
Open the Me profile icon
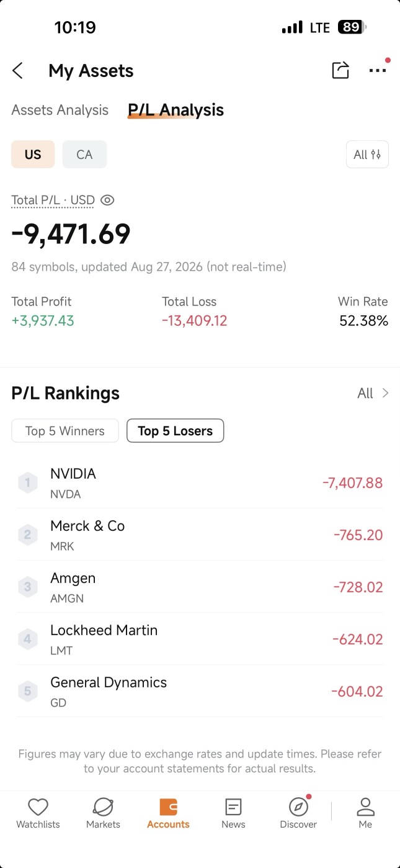pyautogui.click(x=365, y=807)
